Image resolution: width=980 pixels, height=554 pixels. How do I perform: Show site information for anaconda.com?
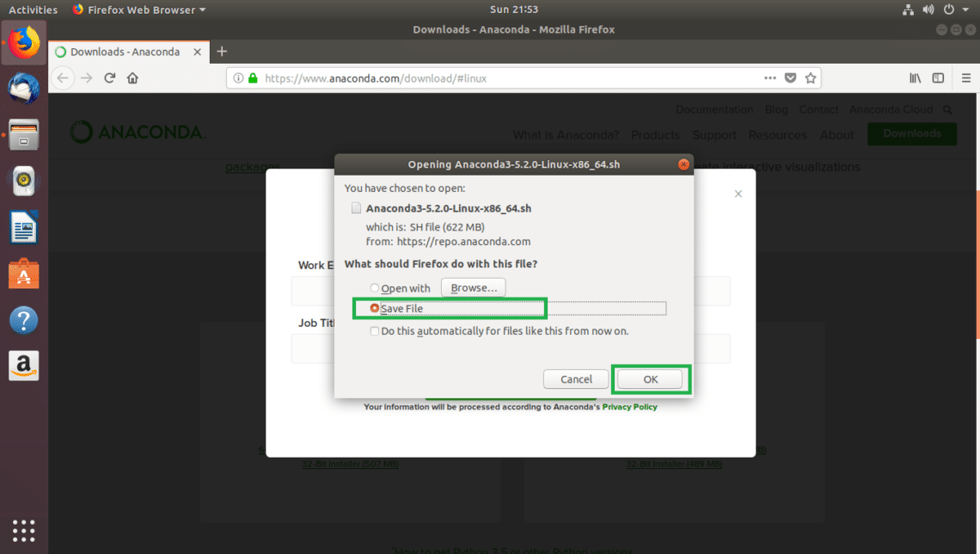tap(238, 78)
